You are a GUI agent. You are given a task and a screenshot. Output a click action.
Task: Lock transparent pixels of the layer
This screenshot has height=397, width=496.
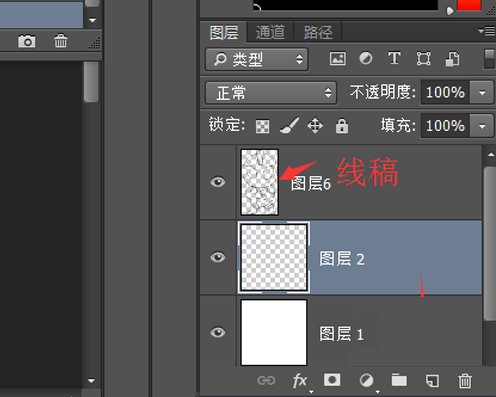click(x=262, y=126)
